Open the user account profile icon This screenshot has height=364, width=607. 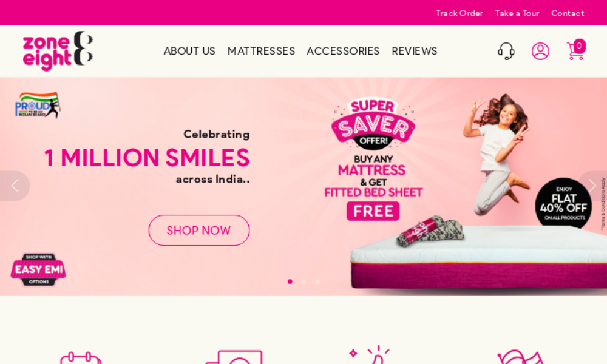click(x=540, y=51)
